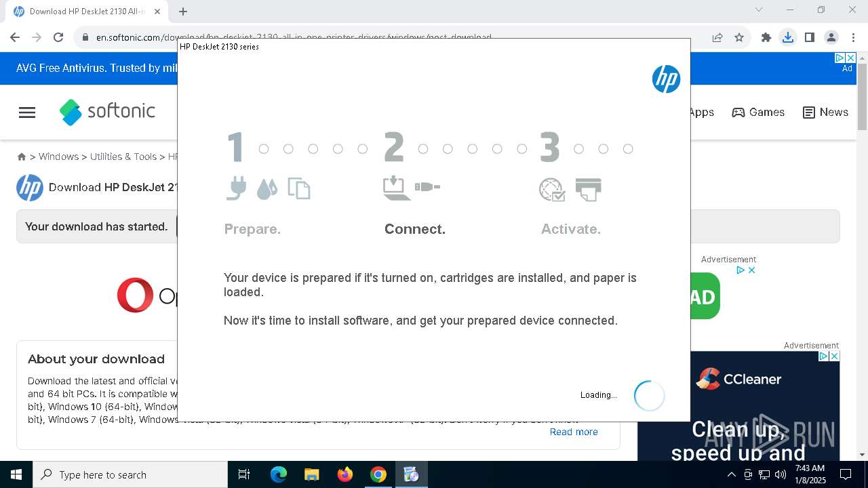Click the Windows breadcrumb link
Screen dimensions: 868x488
[x=58, y=157]
